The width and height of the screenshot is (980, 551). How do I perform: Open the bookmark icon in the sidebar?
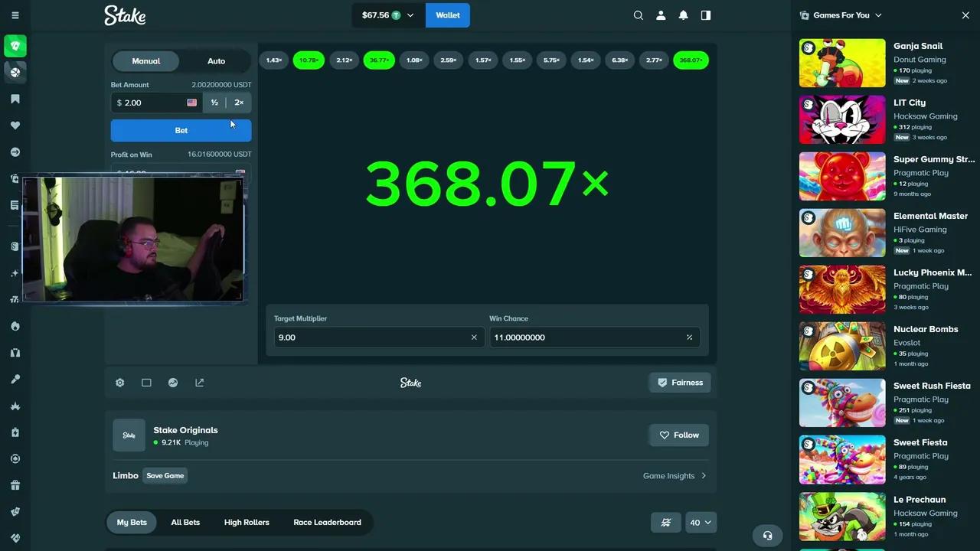(15, 99)
